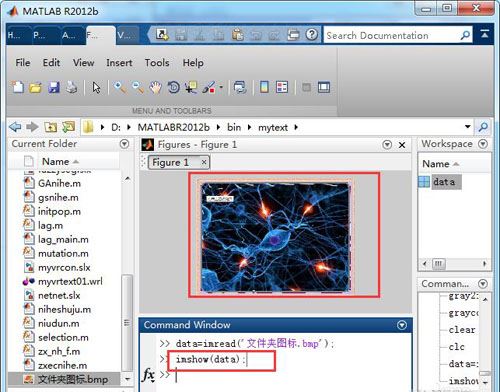Open the File menu
Image resolution: width=500 pixels, height=392 pixels.
[x=23, y=63]
